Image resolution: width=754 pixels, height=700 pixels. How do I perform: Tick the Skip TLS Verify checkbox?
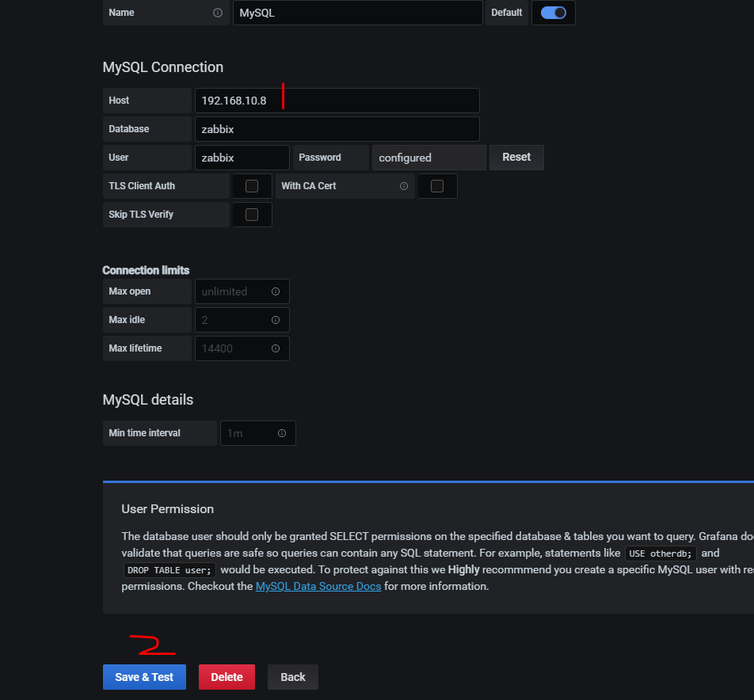(x=252, y=215)
